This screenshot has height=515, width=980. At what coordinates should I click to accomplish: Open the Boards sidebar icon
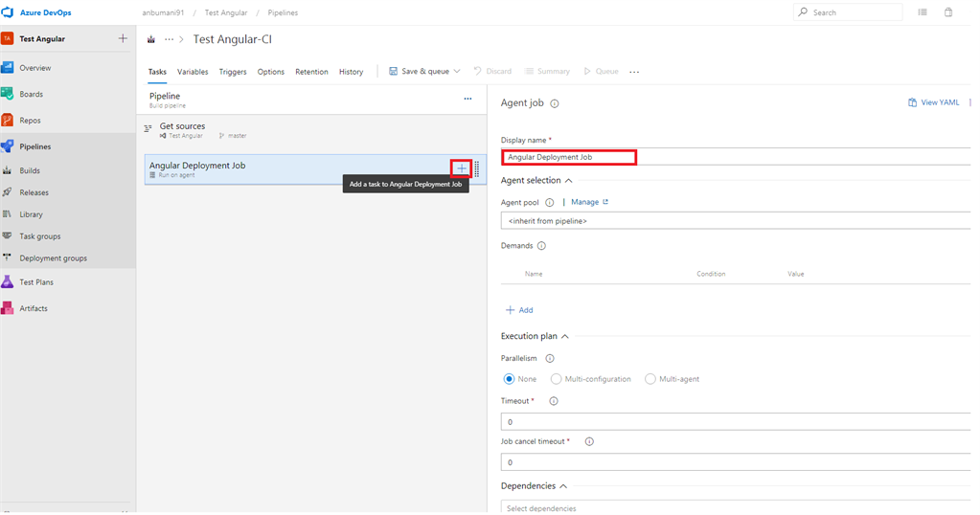(x=8, y=94)
